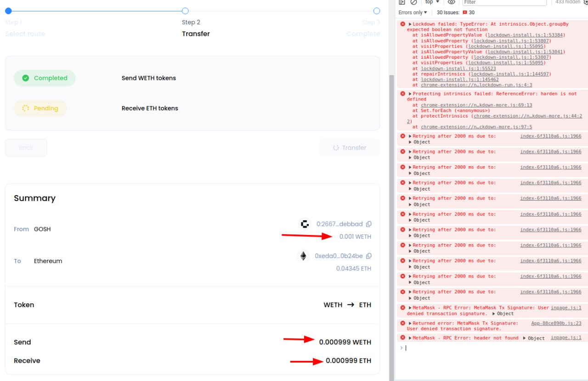Open the 'Errors only' log level dropdown
This screenshot has height=381, width=588.
(x=413, y=12)
